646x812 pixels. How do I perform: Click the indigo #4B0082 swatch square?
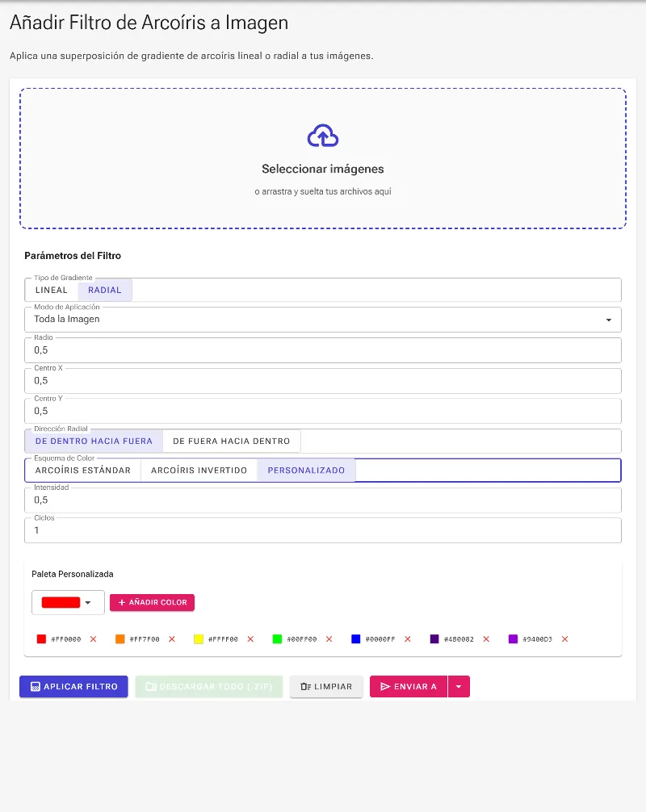(434, 639)
